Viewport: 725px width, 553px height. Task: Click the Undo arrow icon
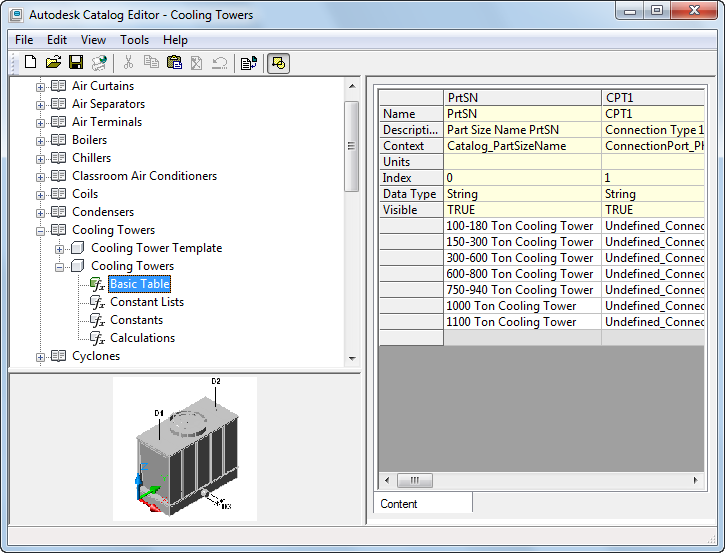[220, 62]
